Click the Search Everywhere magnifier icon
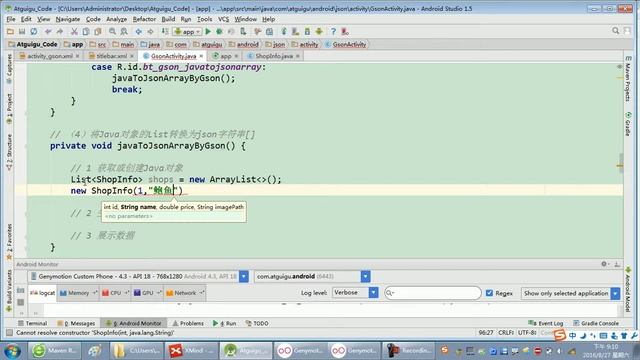The image size is (640, 360). pos(616,31)
